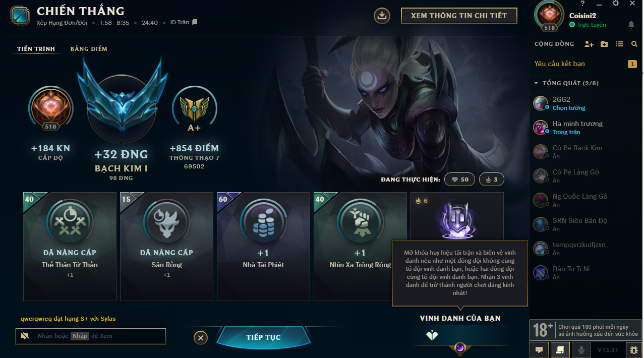Image resolution: width=644 pixels, height=358 pixels.
Task: Open the chat bubble icon in the bottom bar
Action: pyautogui.click(x=539, y=349)
